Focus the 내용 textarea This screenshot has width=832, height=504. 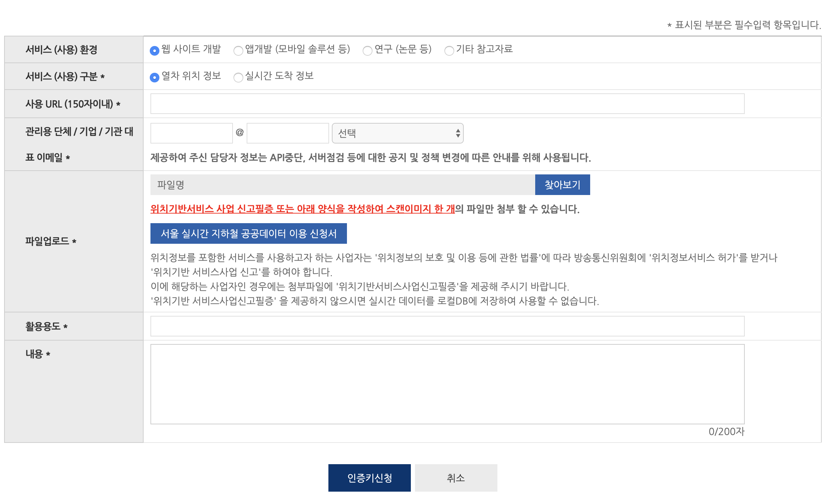pos(447,384)
